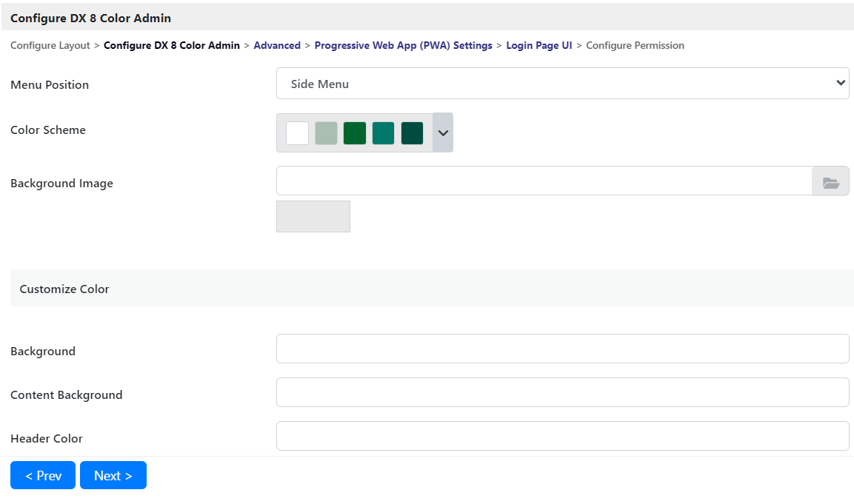
Task: Click the Background color input field
Action: tap(562, 349)
